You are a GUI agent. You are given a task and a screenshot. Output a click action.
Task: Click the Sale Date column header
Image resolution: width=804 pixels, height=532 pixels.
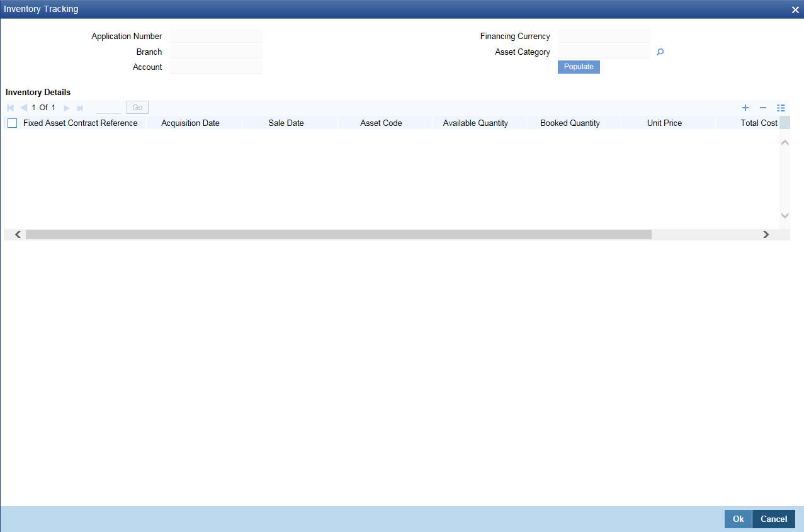(x=286, y=123)
